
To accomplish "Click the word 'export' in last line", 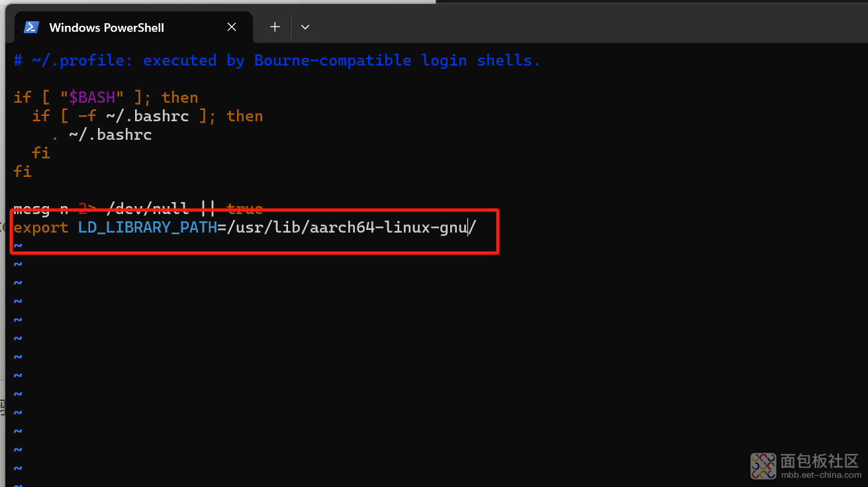I will [x=41, y=227].
